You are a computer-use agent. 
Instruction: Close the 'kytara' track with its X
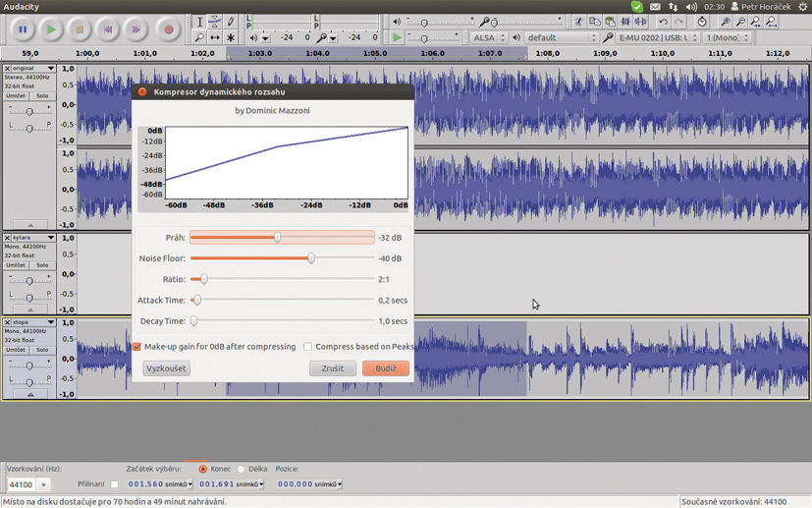click(7, 238)
